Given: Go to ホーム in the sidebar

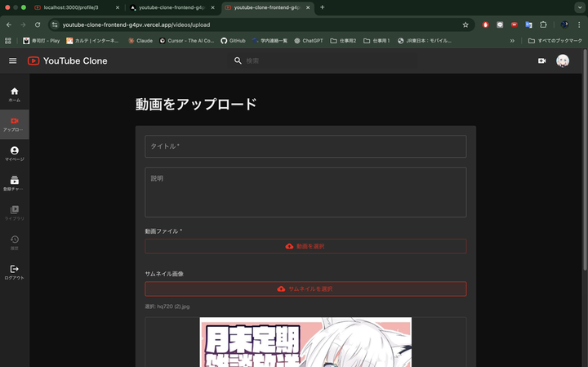Looking at the screenshot, I should point(14,95).
